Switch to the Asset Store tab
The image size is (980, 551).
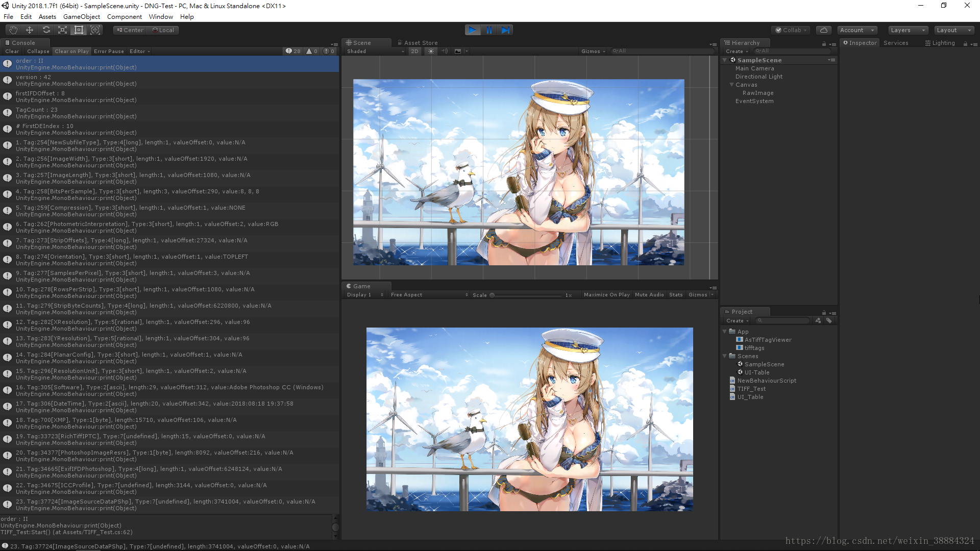coord(418,43)
